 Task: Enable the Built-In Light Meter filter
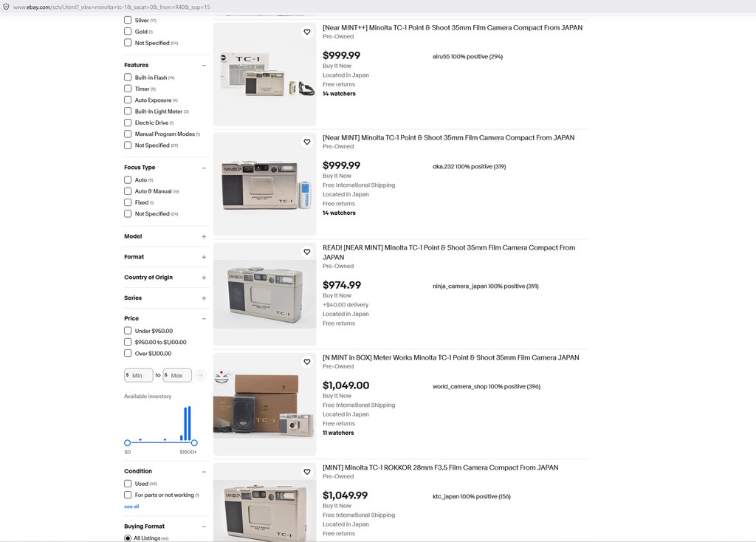click(x=128, y=112)
